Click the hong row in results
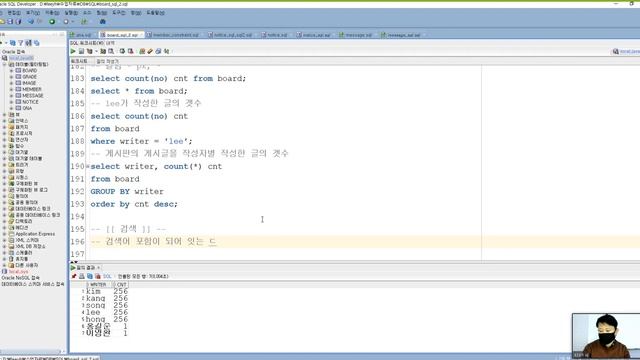The width and height of the screenshot is (640, 360). (x=106, y=319)
